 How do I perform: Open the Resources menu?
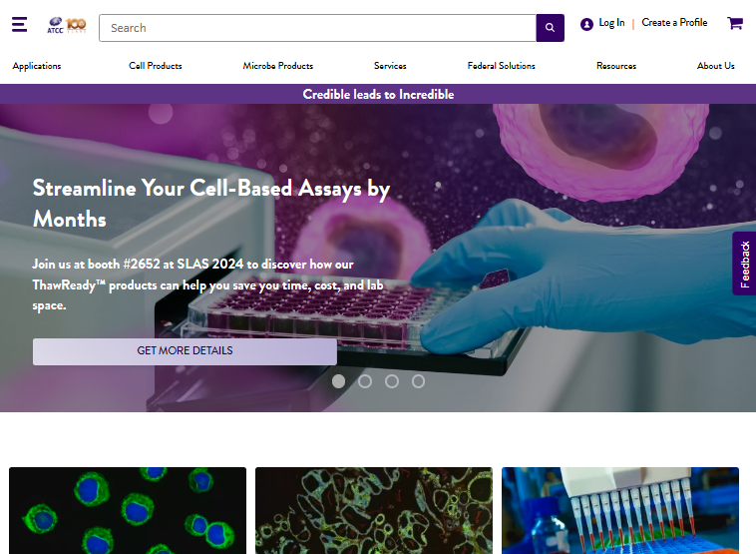click(x=616, y=66)
